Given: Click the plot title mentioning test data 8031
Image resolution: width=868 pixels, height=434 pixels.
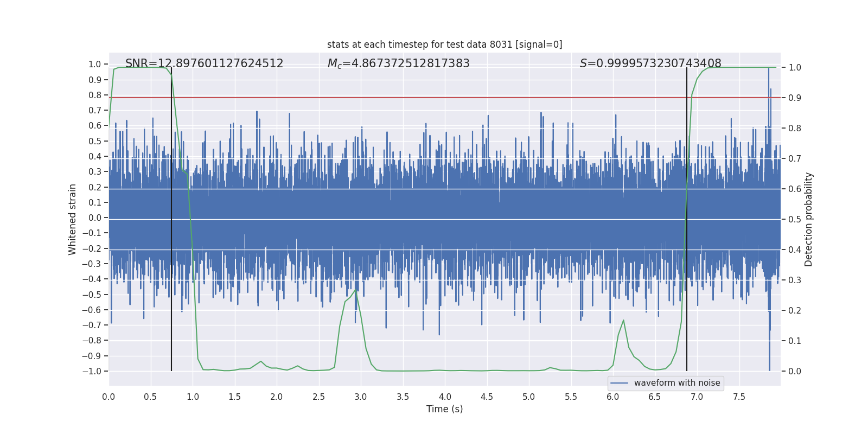Looking at the screenshot, I should pyautogui.click(x=444, y=44).
